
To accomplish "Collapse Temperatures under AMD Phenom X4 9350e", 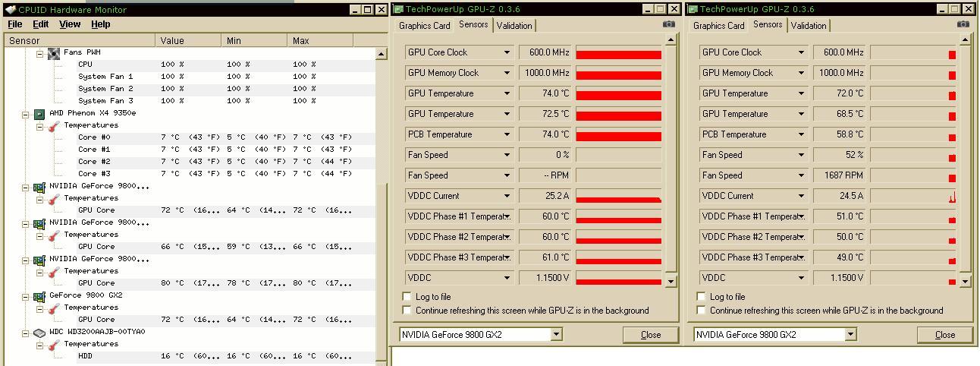I will pos(39,127).
